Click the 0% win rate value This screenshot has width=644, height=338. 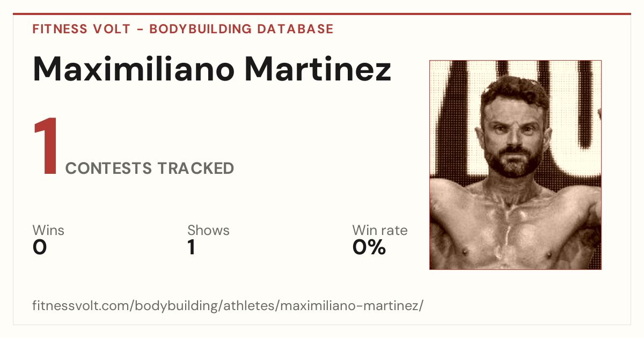pos(369,247)
